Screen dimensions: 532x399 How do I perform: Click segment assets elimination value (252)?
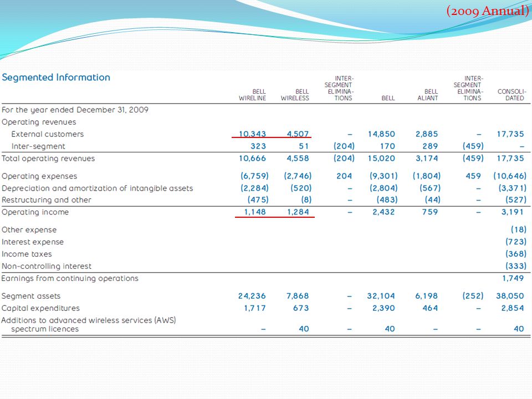point(473,296)
